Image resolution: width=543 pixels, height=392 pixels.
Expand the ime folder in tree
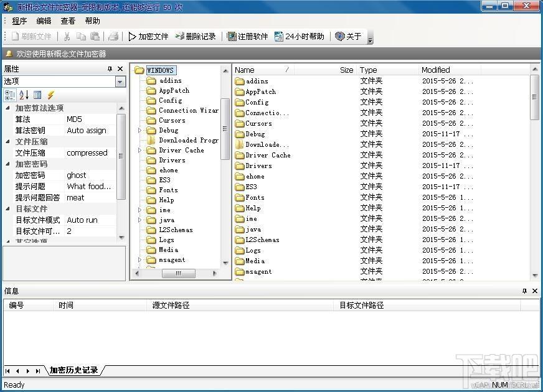(140, 210)
